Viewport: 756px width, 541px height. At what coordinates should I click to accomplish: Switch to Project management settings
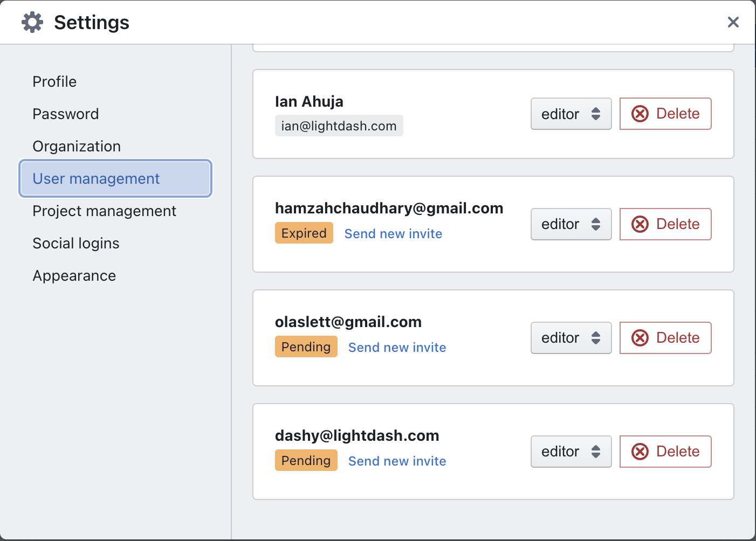tap(104, 211)
